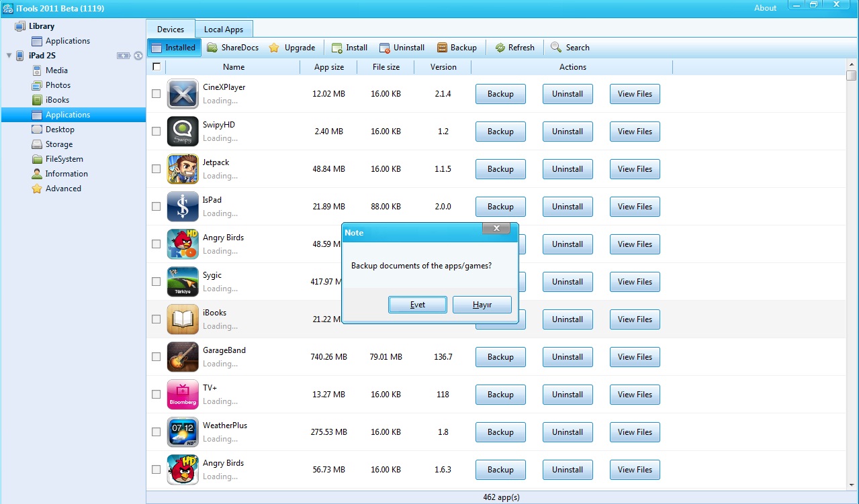Open Media in the sidebar
Viewport: 859px width, 504px height.
click(56, 70)
